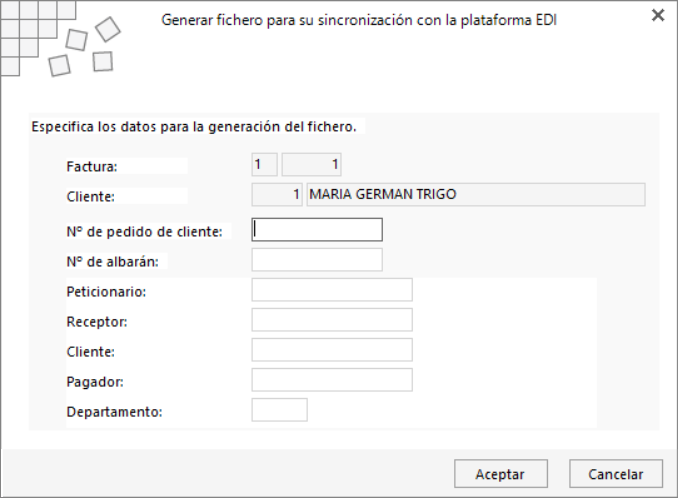Click the Cancelar button
The width and height of the screenshot is (678, 498).
(x=616, y=474)
